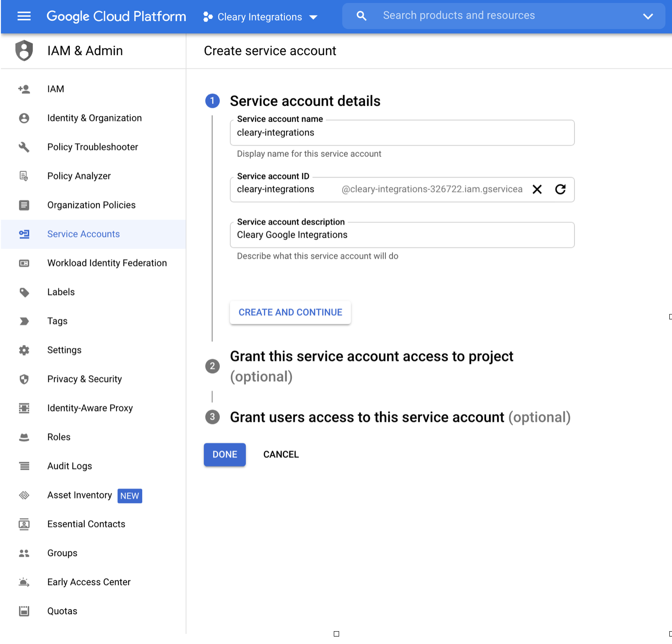Click the Early Access Center icon
672x644 pixels.
pyautogui.click(x=24, y=582)
